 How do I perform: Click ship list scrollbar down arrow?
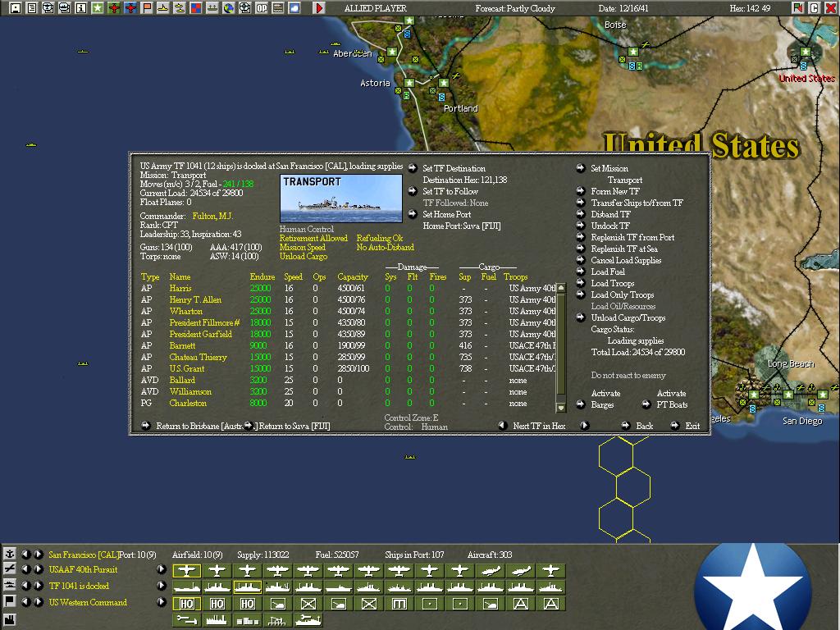coord(561,408)
